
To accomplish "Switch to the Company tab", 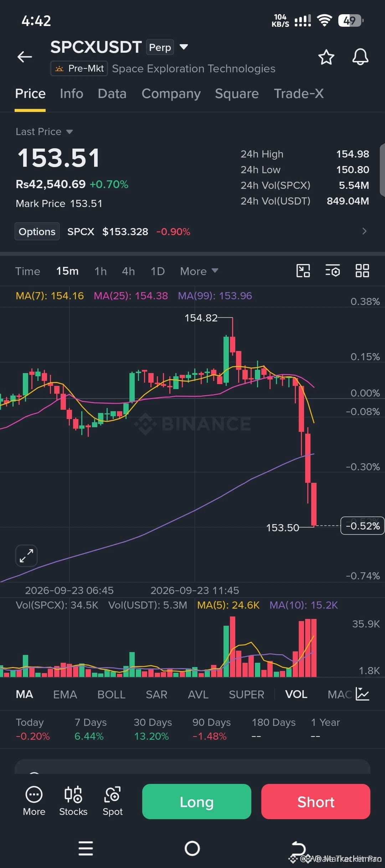I will coord(171,94).
